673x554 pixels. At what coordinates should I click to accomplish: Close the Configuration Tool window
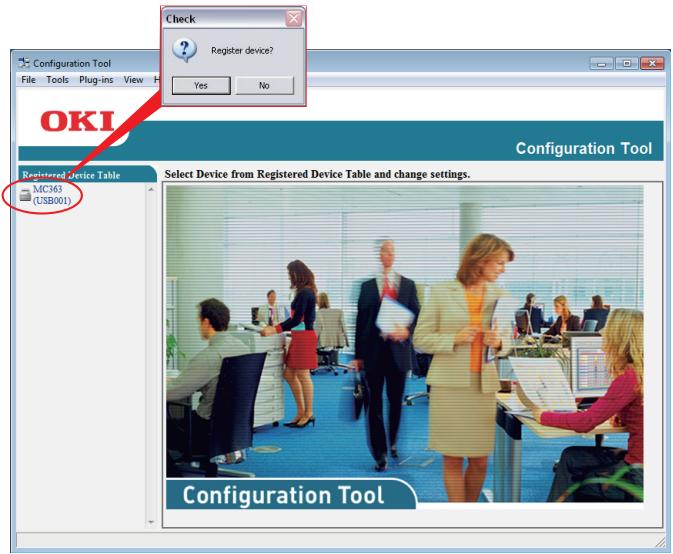[x=652, y=64]
